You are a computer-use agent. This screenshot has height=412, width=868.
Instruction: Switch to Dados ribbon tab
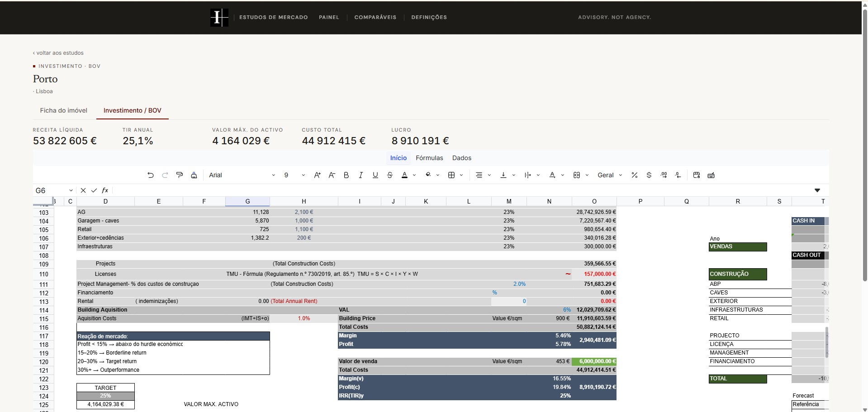[462, 158]
